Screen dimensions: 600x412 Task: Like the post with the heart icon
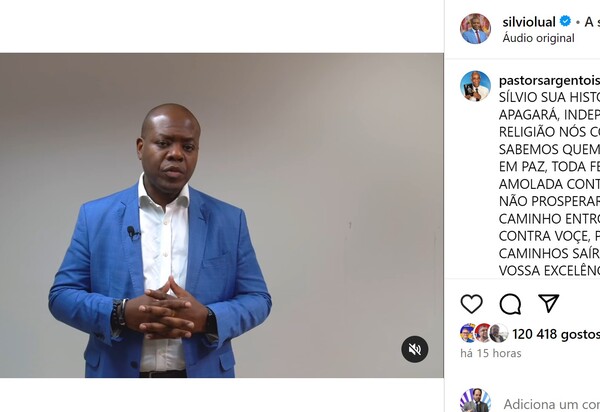click(x=471, y=304)
